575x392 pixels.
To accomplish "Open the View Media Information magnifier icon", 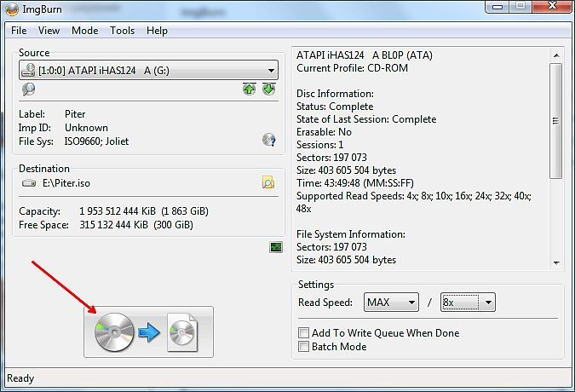I will (28, 89).
